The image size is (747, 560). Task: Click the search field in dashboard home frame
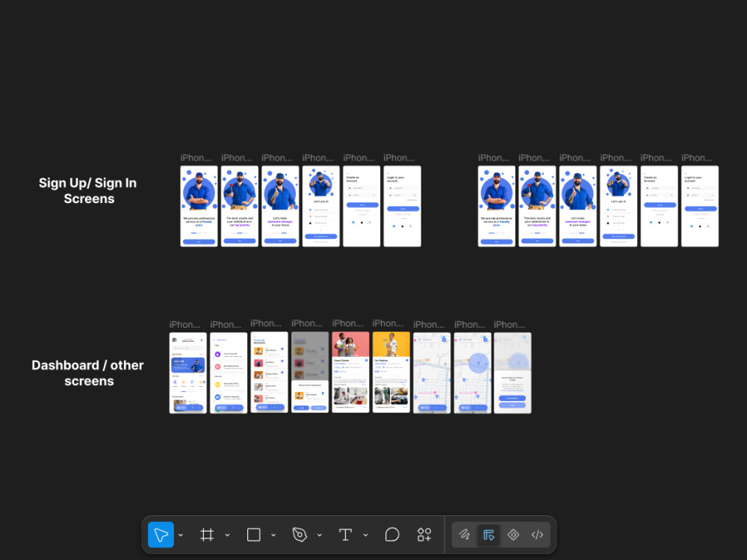point(187,348)
